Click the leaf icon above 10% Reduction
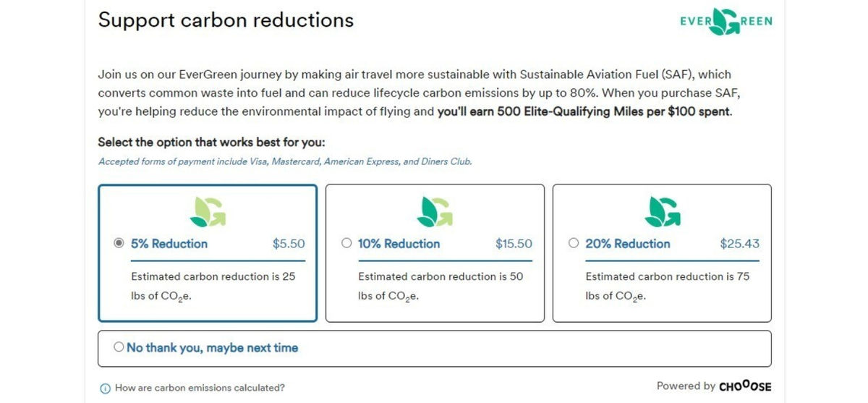The image size is (868, 403). click(x=435, y=211)
